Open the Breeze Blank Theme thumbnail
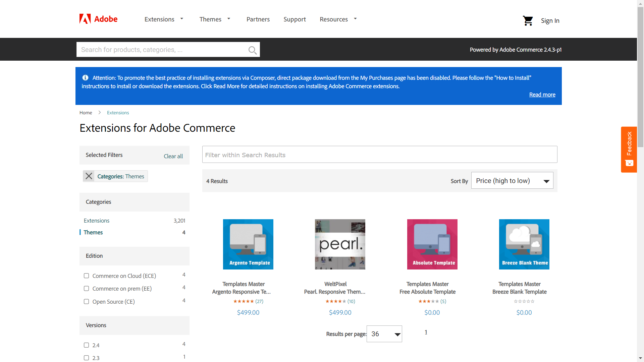The image size is (644, 362). click(524, 244)
